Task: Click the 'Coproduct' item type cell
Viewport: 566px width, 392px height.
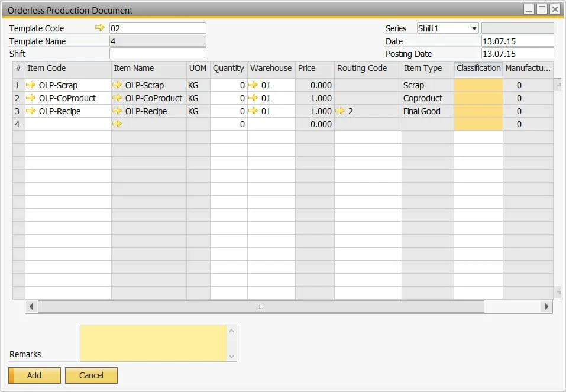Action: (428, 98)
